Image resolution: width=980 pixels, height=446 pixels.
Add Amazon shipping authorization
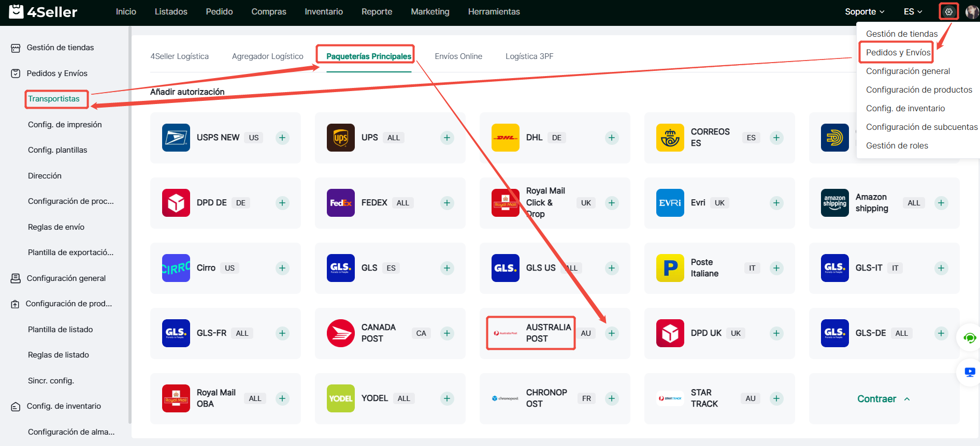[x=941, y=203]
